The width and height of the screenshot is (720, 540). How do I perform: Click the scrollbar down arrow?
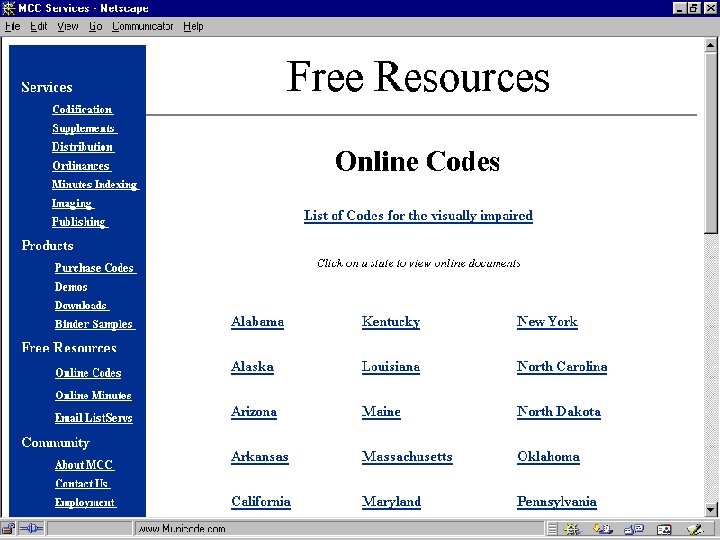[710, 509]
